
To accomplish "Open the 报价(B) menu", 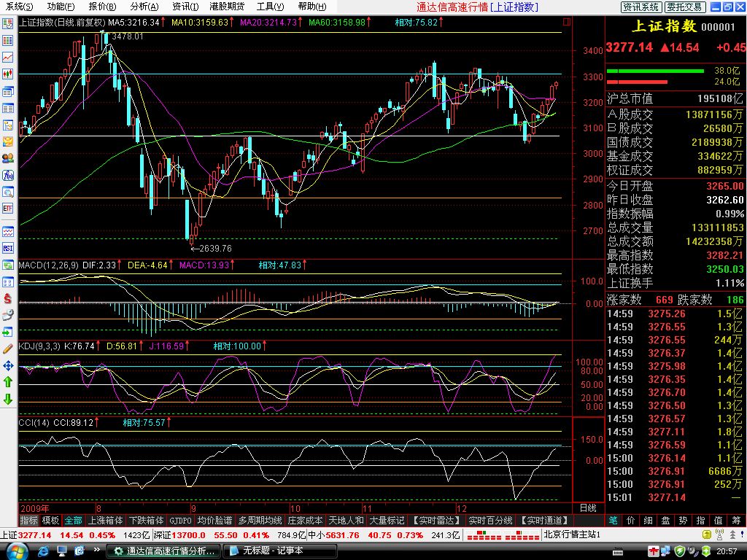I will pos(102,6).
